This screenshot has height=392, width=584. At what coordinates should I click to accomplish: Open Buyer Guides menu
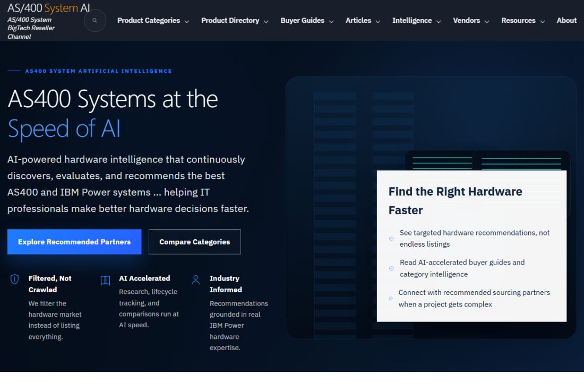(307, 21)
